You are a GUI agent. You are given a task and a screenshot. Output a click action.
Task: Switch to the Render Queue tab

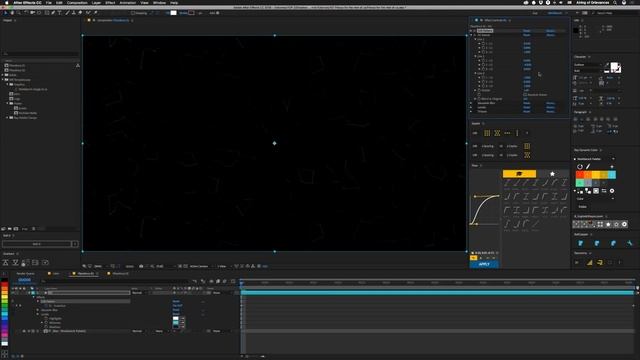pos(25,273)
